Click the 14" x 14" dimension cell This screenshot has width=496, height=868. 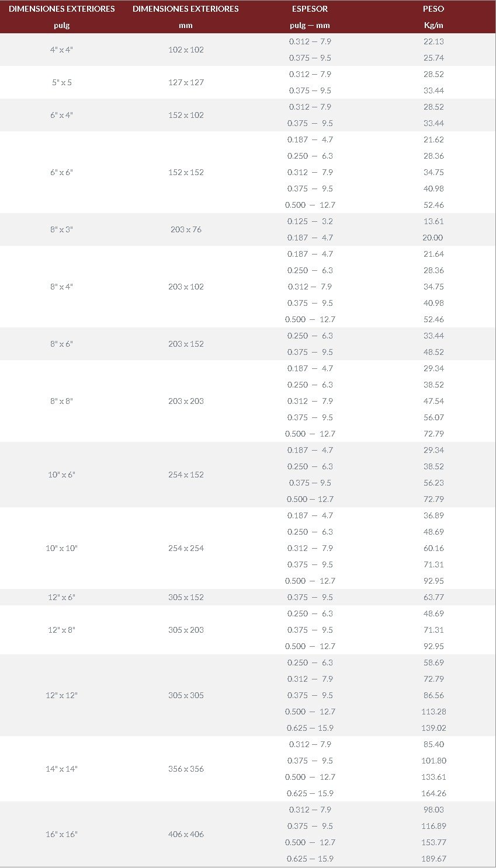[x=61, y=769]
